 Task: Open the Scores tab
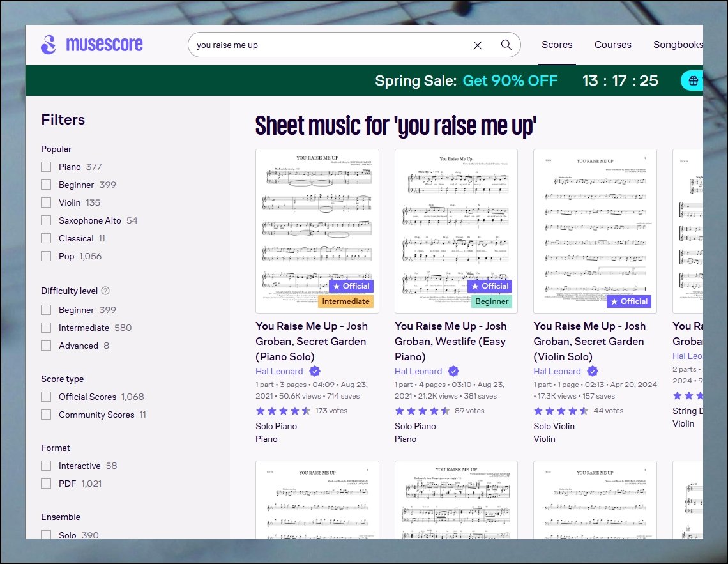[557, 45]
